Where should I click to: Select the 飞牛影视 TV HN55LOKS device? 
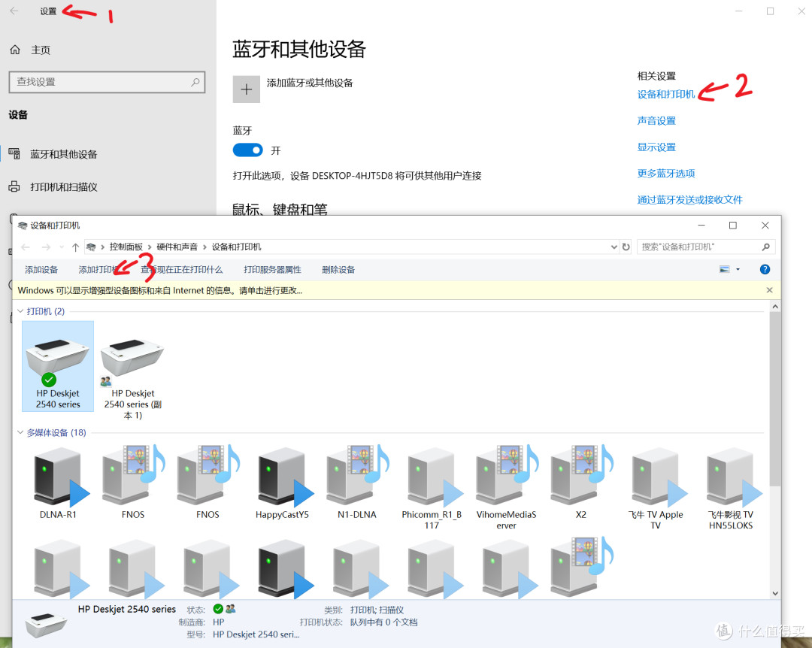pos(730,489)
